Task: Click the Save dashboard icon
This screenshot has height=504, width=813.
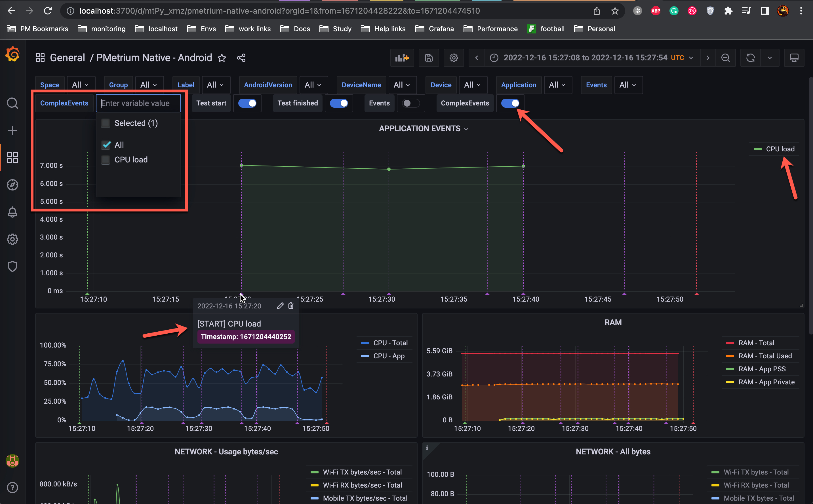Action: coord(429,58)
